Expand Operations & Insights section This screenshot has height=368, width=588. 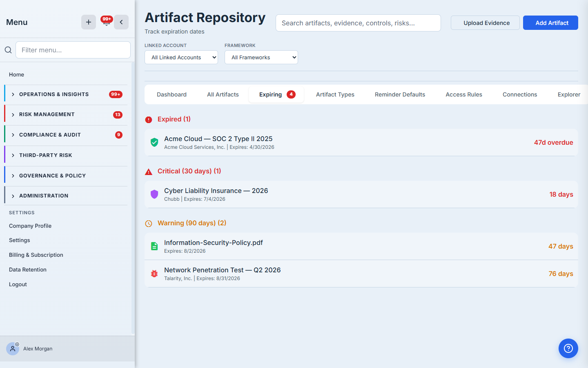click(x=66, y=94)
